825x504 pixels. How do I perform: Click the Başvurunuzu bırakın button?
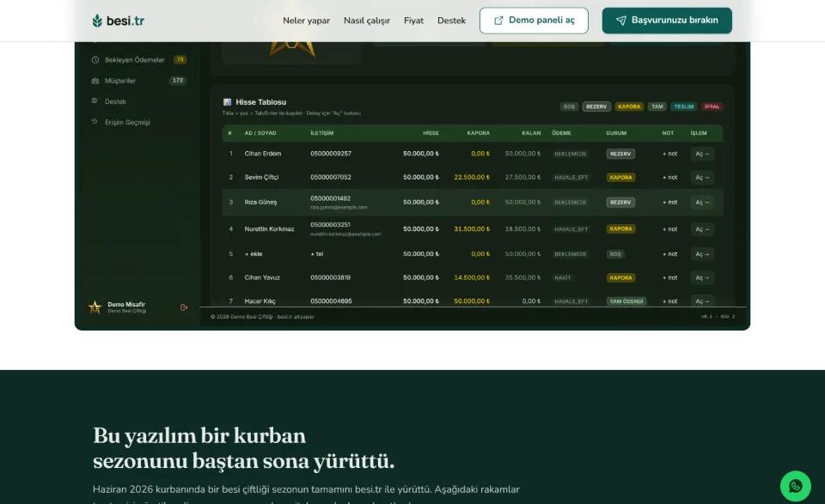pos(667,21)
